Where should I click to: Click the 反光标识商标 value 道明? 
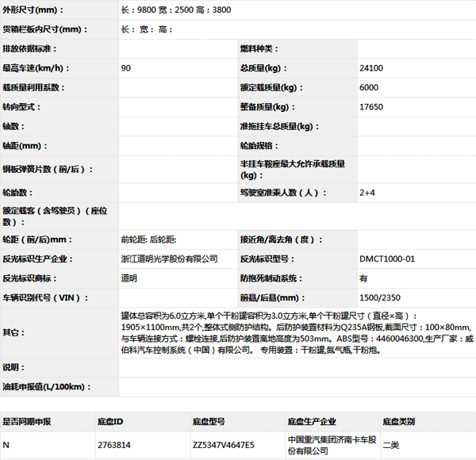[129, 278]
